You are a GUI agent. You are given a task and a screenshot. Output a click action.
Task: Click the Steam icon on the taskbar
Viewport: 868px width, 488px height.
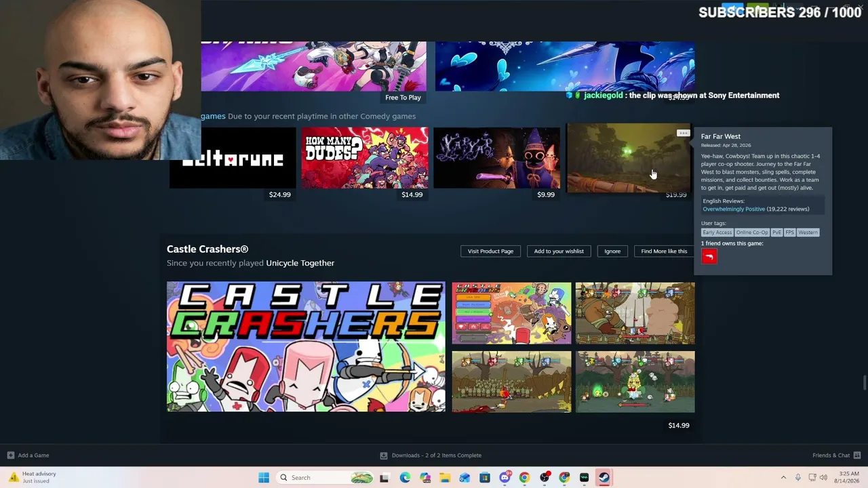coord(604,477)
